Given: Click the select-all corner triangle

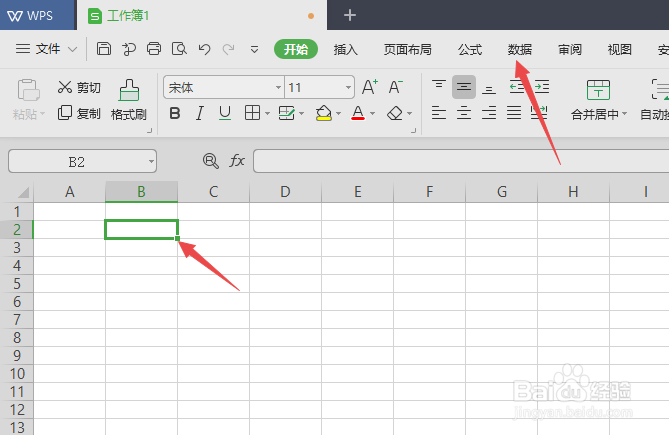Looking at the screenshot, I should [x=23, y=192].
